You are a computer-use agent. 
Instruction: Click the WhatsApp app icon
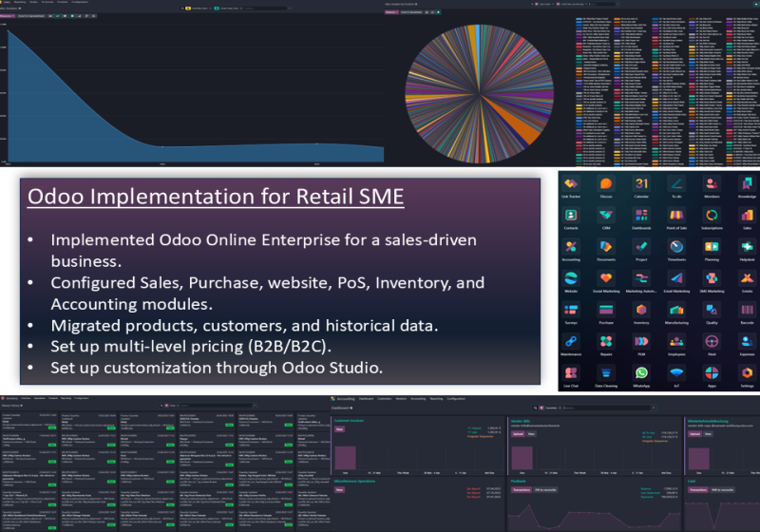(641, 371)
